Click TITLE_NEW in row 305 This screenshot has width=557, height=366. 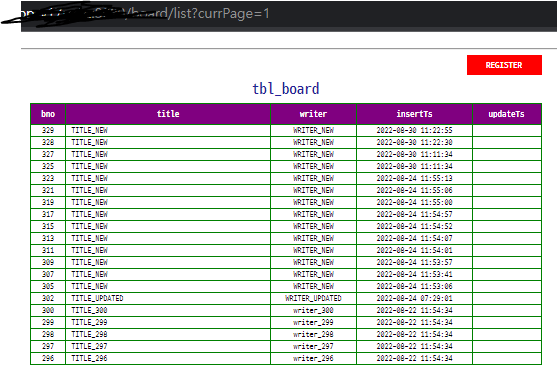(x=90, y=286)
